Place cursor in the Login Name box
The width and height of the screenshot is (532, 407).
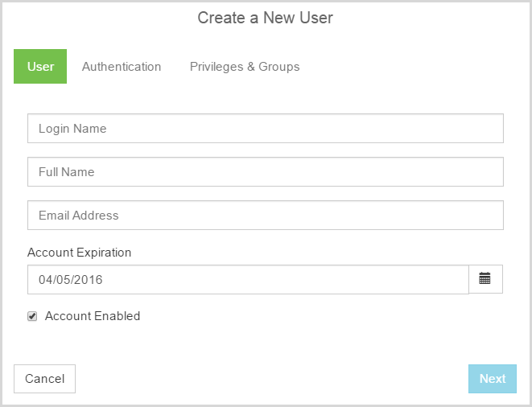(266, 128)
